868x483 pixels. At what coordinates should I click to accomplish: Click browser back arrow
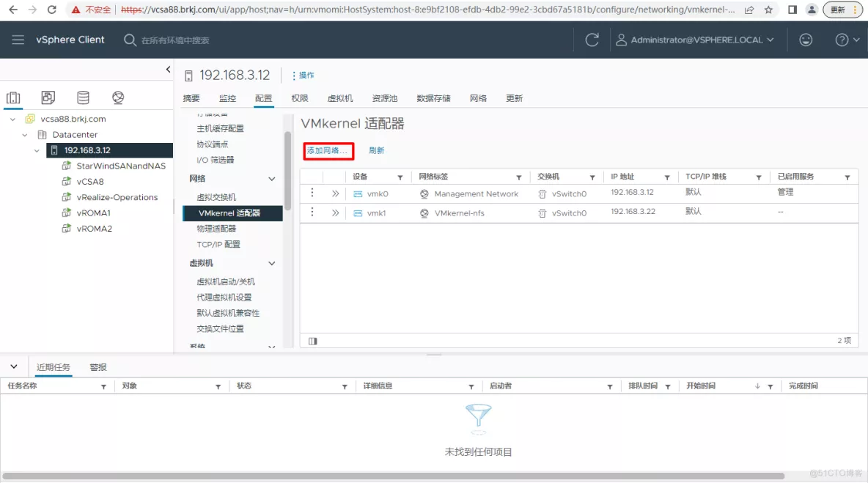coord(13,10)
